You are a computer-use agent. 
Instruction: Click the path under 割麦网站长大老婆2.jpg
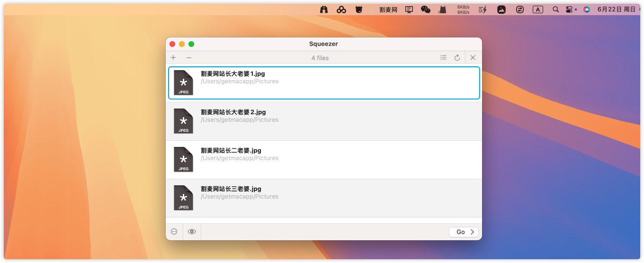click(x=240, y=120)
